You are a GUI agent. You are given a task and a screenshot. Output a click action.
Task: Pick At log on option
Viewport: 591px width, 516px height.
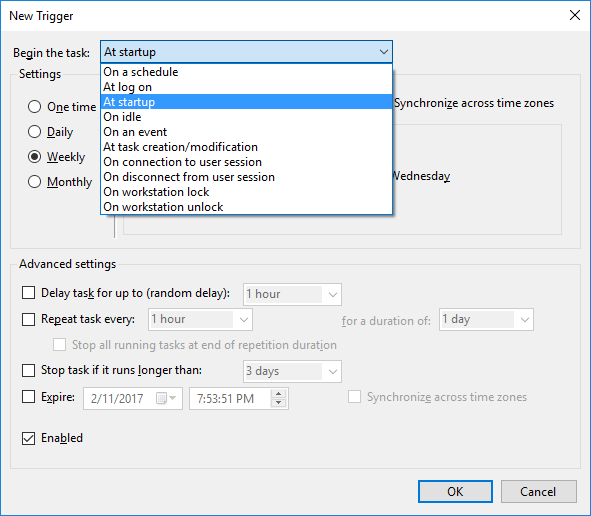(247, 87)
